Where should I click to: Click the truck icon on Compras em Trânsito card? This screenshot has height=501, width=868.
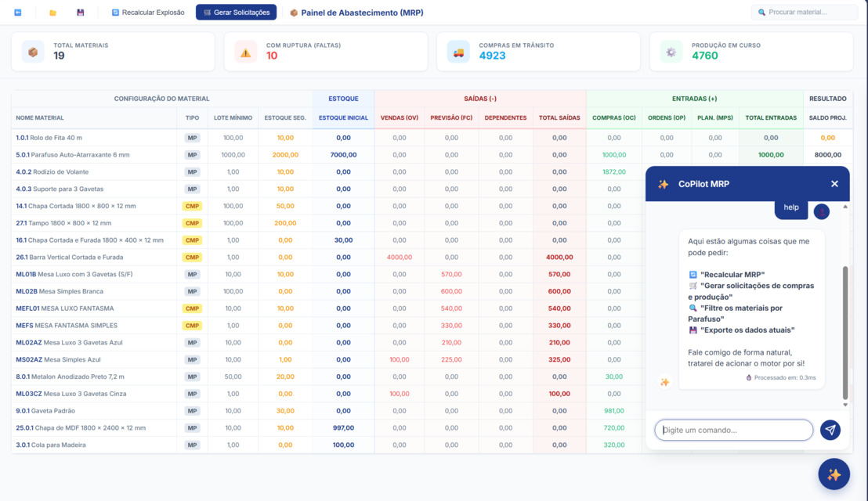(x=458, y=52)
